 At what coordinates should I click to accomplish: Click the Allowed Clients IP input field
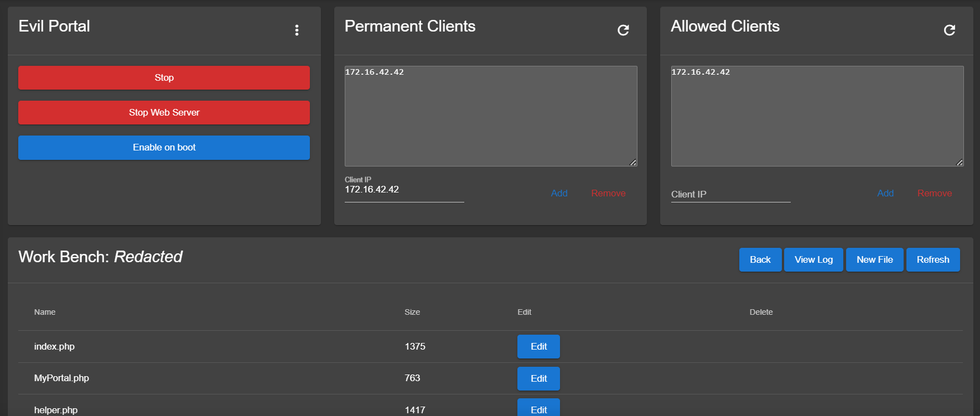(x=730, y=194)
